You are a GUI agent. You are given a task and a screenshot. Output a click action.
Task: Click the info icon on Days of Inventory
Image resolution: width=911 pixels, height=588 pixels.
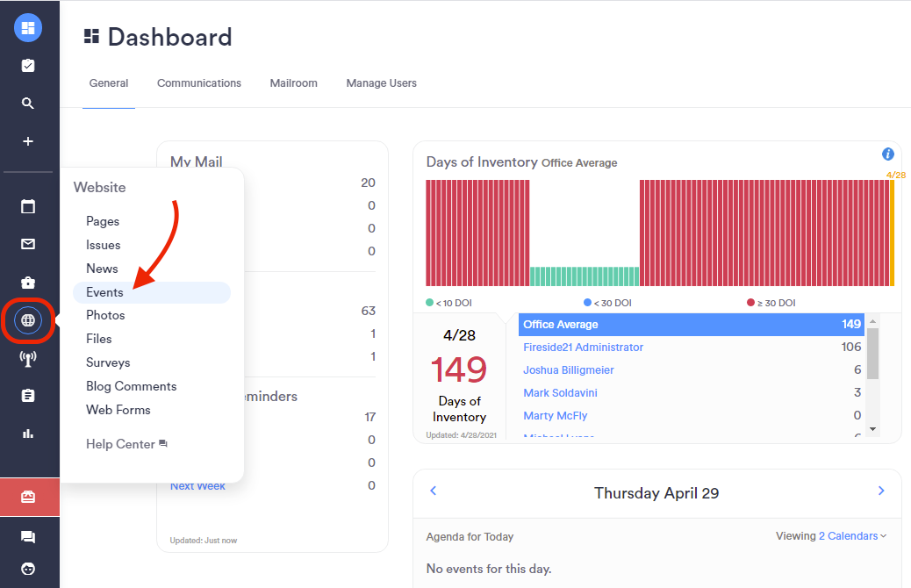point(887,153)
